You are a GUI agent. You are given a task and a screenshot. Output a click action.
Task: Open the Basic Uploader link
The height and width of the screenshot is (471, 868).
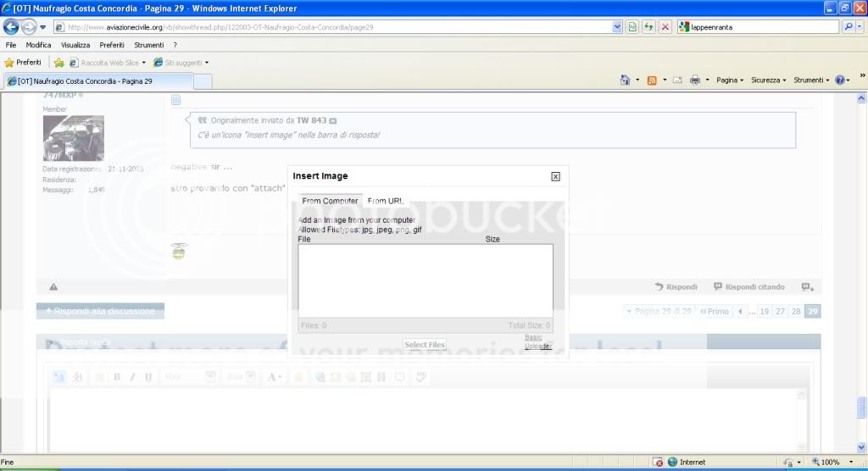click(x=537, y=341)
